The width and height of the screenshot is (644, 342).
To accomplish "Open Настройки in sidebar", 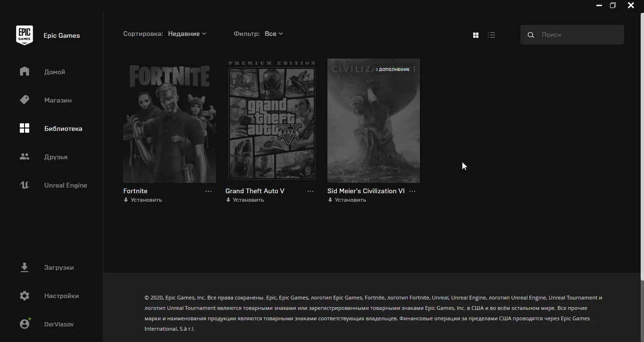I will pyautogui.click(x=61, y=296).
